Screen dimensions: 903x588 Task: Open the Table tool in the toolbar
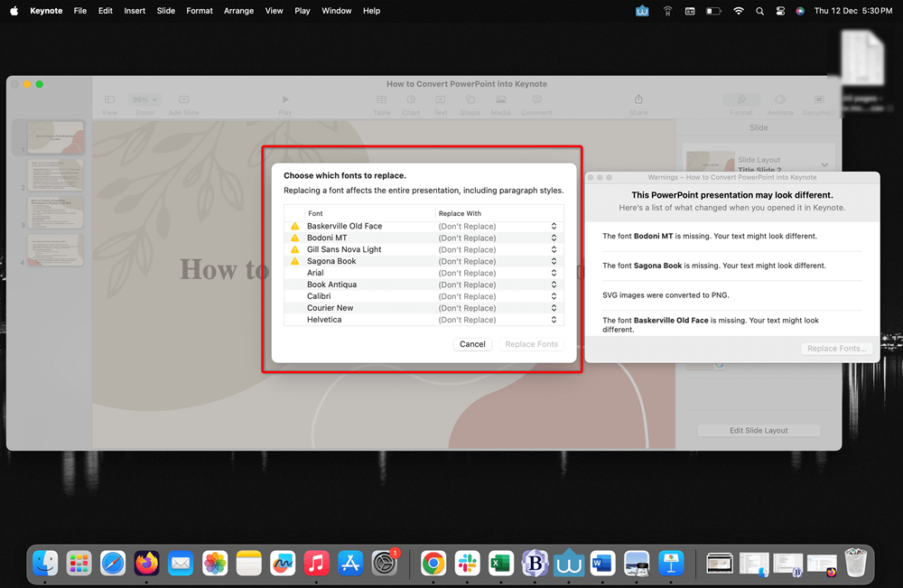tap(382, 100)
